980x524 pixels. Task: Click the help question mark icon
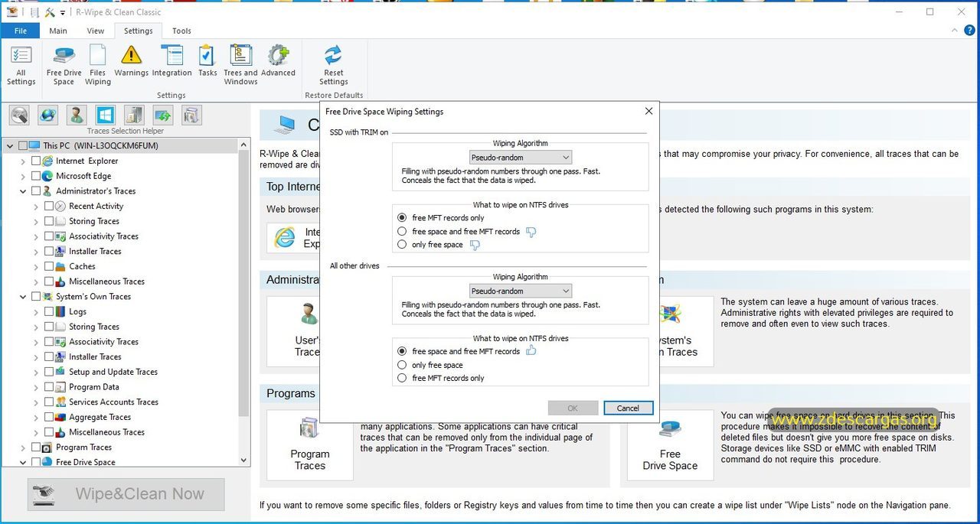[x=969, y=31]
